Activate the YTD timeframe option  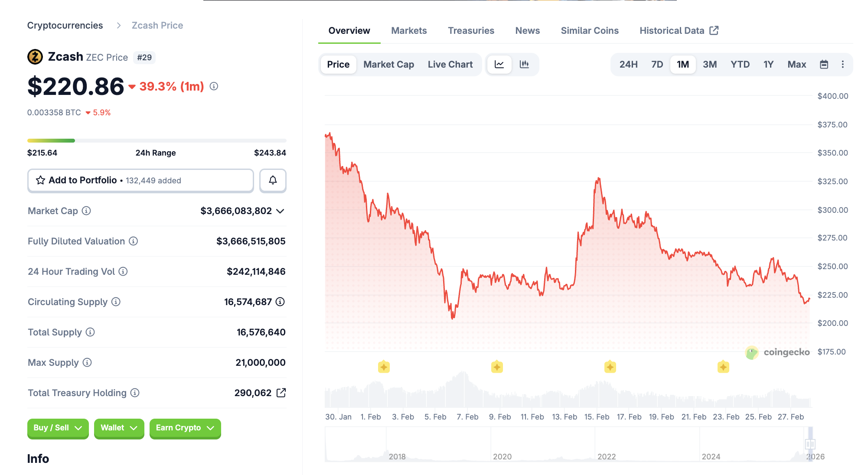point(741,64)
